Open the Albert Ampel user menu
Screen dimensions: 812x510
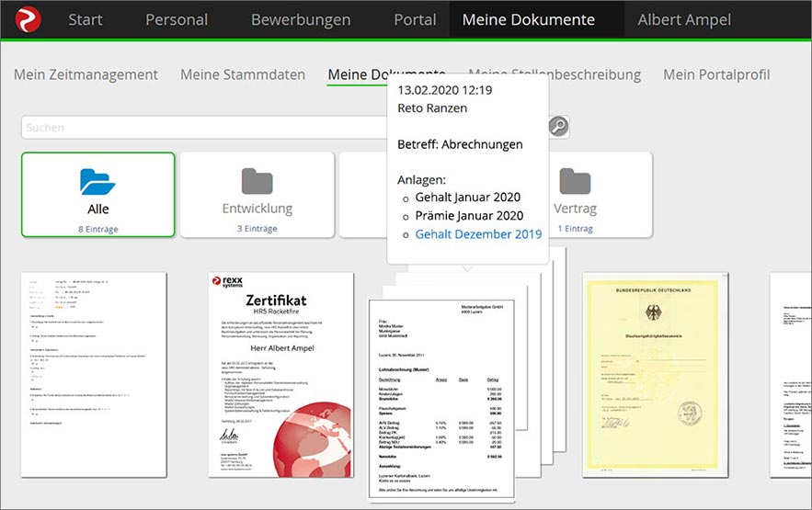(684, 19)
